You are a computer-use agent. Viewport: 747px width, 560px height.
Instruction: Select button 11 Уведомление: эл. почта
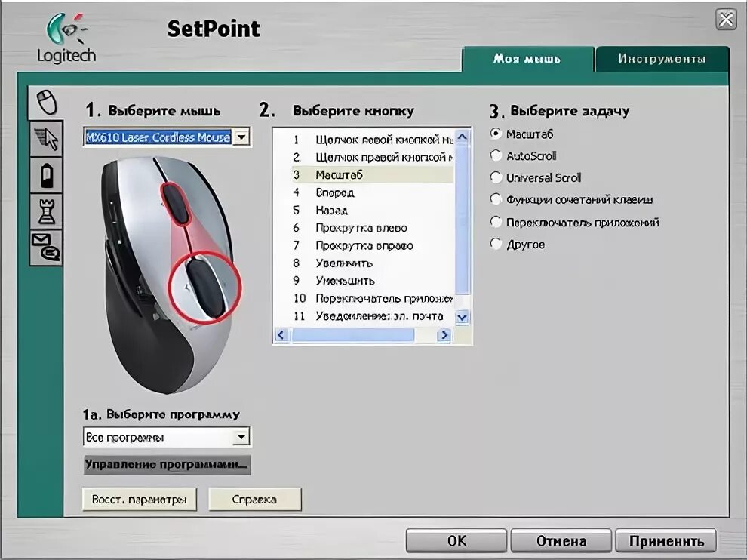click(x=373, y=316)
